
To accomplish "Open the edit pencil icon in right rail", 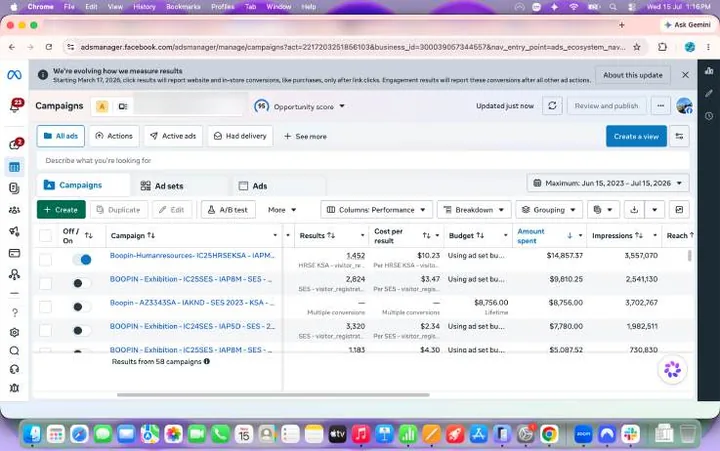I will tap(709, 94).
